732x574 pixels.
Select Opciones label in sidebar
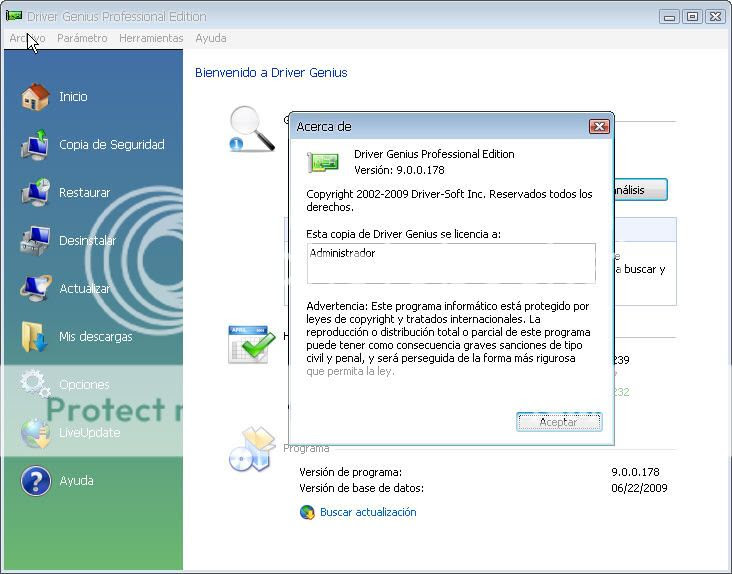pyautogui.click(x=84, y=385)
